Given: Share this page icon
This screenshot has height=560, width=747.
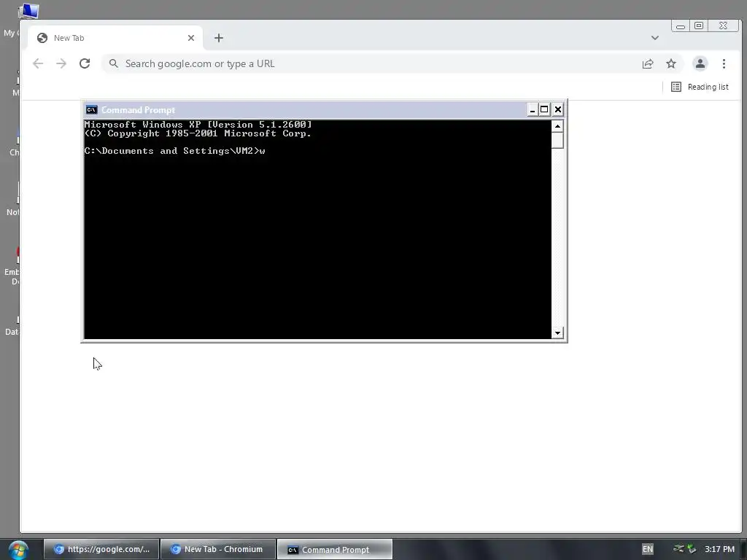Looking at the screenshot, I should 648,64.
